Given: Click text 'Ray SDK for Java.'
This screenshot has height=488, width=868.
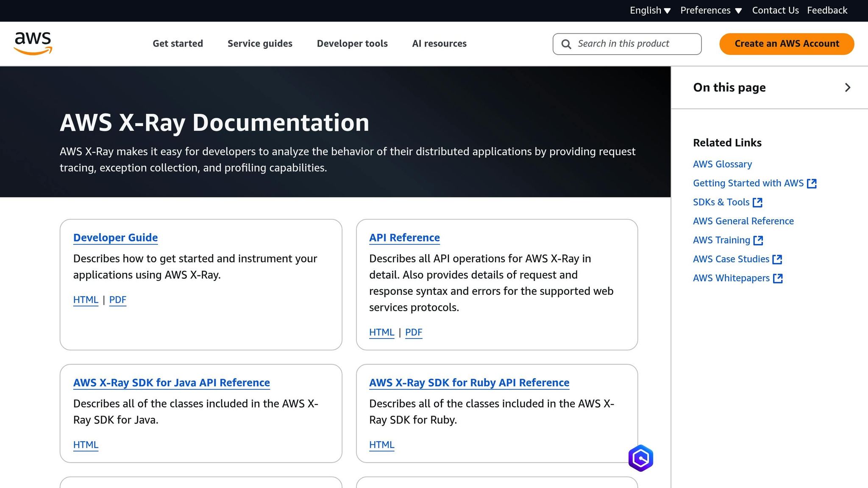Looking at the screenshot, I should coord(116,420).
